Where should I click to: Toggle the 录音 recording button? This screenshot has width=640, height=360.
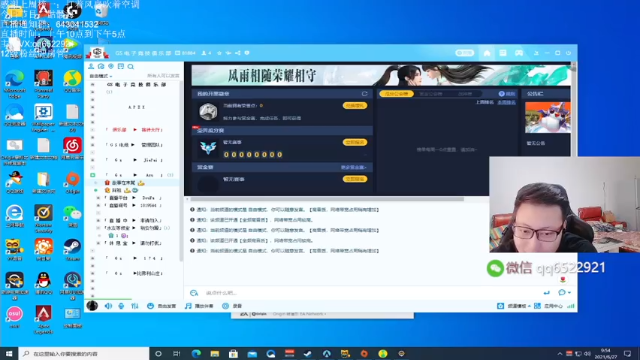(x=232, y=306)
